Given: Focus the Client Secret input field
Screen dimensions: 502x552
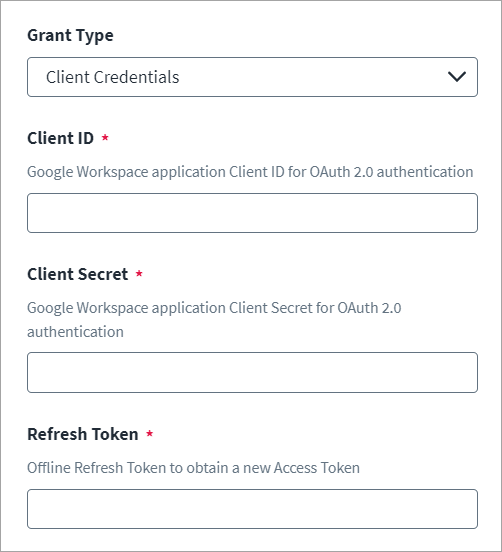Looking at the screenshot, I should [x=252, y=372].
